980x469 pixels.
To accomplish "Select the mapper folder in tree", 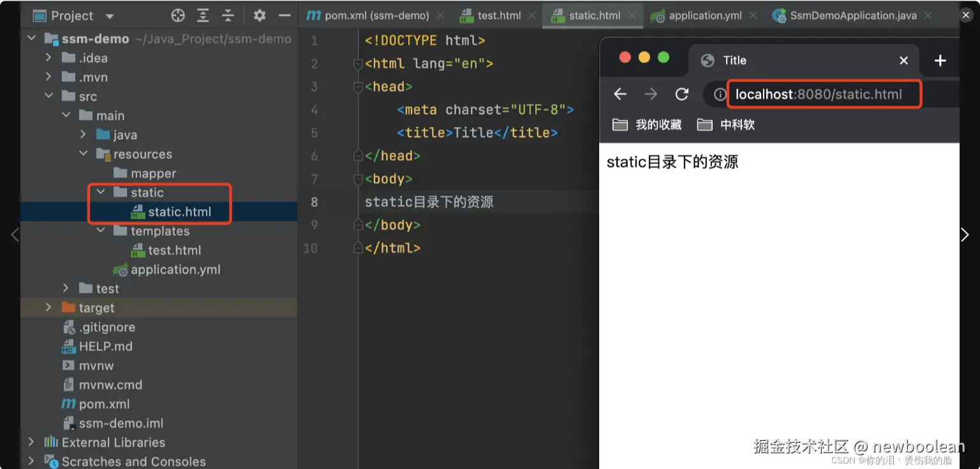I will [145, 174].
